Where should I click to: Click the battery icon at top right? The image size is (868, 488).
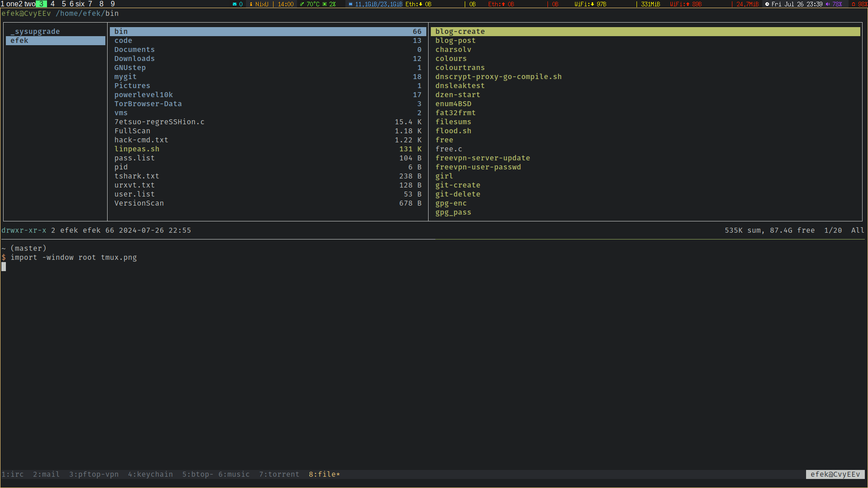(854, 4)
